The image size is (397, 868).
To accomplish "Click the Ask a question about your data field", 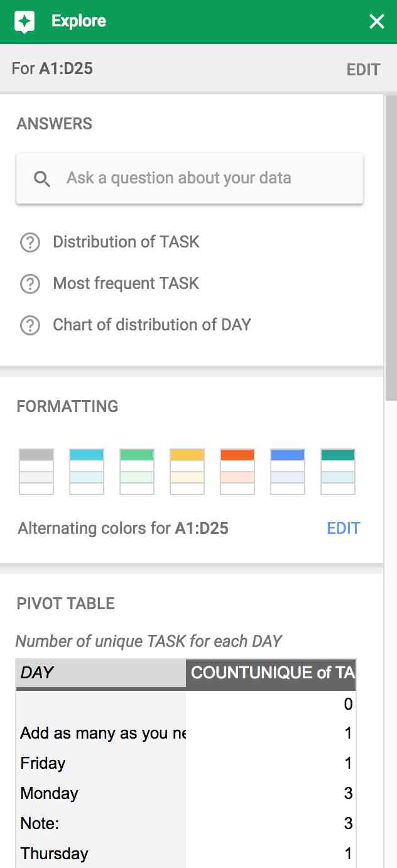I will (188, 178).
